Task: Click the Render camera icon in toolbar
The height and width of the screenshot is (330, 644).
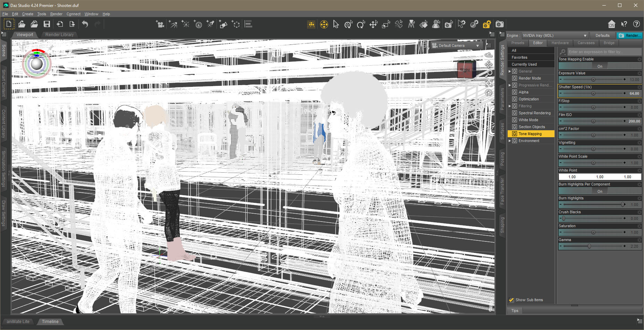Action: point(499,24)
